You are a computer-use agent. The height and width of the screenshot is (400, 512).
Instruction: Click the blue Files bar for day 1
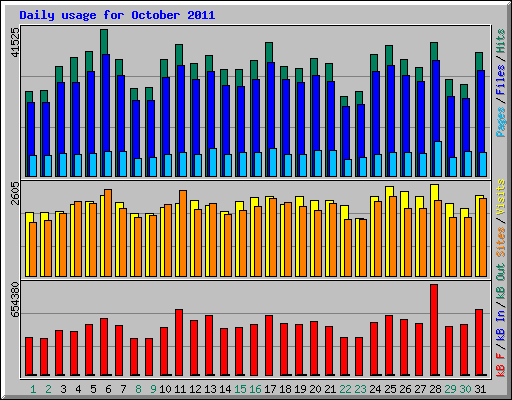(x=31, y=129)
